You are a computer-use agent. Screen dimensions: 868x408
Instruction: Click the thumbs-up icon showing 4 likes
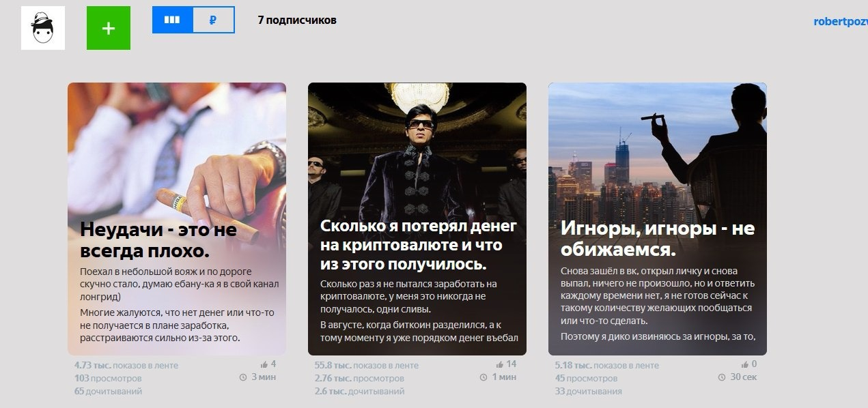click(264, 364)
